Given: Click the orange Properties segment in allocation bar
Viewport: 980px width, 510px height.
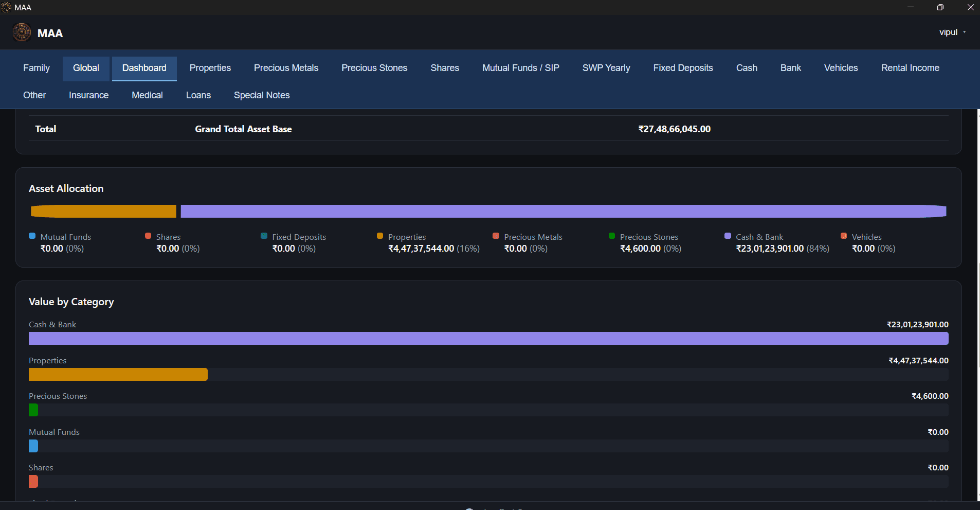Looking at the screenshot, I should 103,211.
